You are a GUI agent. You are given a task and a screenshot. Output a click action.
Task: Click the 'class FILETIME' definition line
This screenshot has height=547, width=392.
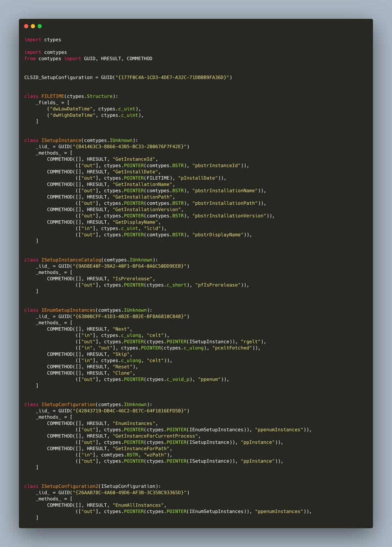pos(72,96)
